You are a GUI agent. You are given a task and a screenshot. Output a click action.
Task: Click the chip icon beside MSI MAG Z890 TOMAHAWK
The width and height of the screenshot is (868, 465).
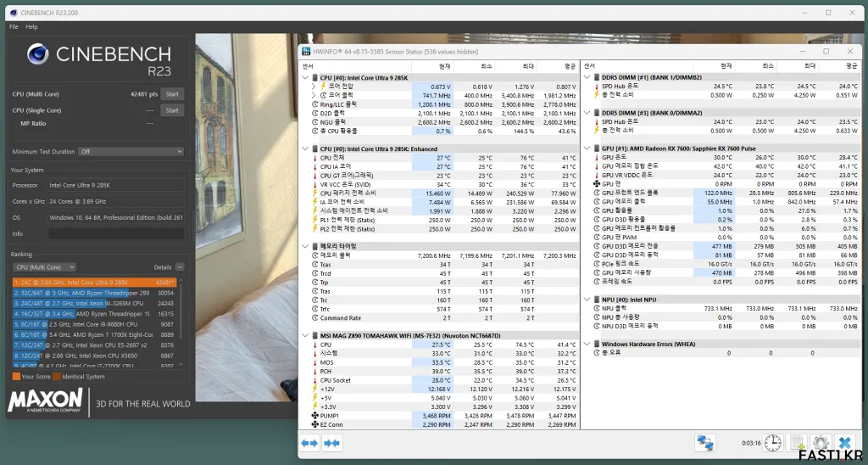[315, 336]
